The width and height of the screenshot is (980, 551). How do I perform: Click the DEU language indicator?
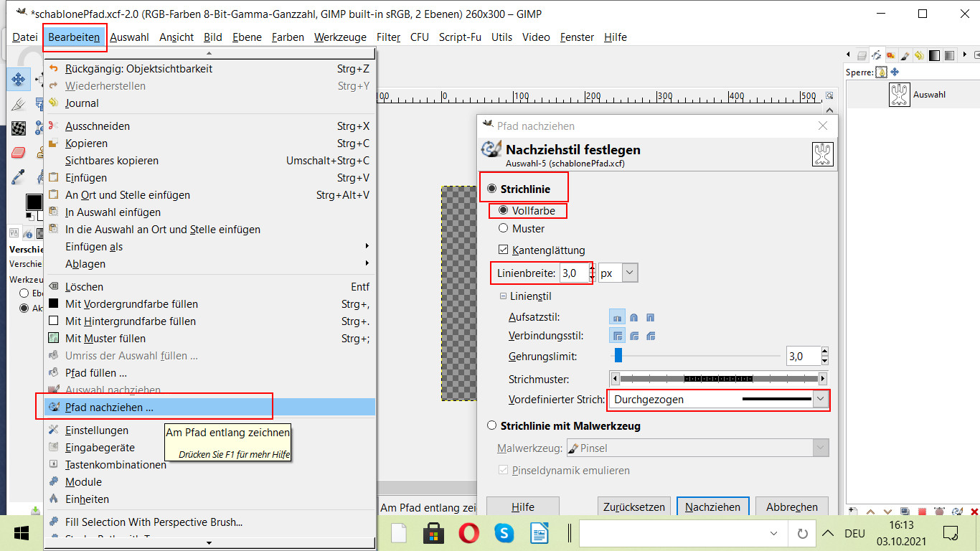point(854,533)
